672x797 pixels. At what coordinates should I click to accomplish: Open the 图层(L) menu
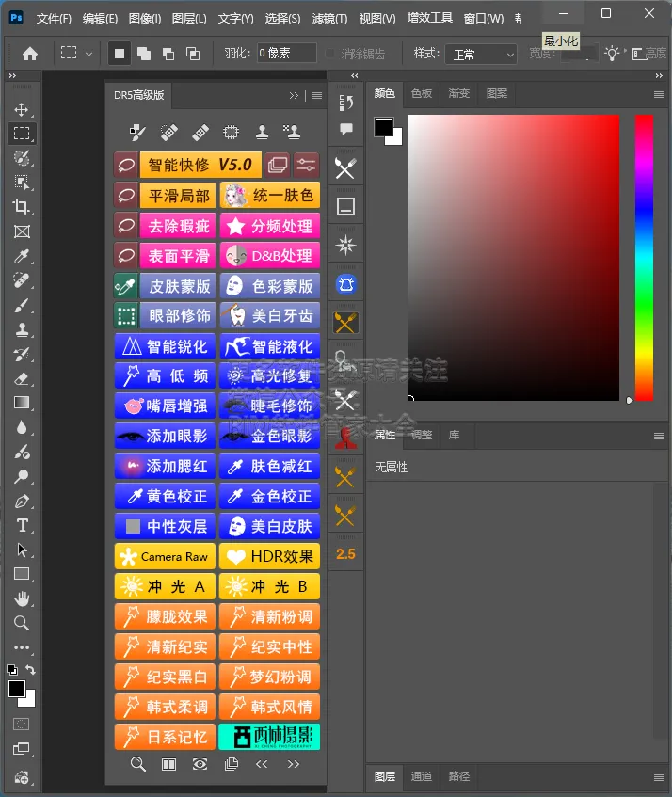coord(189,18)
